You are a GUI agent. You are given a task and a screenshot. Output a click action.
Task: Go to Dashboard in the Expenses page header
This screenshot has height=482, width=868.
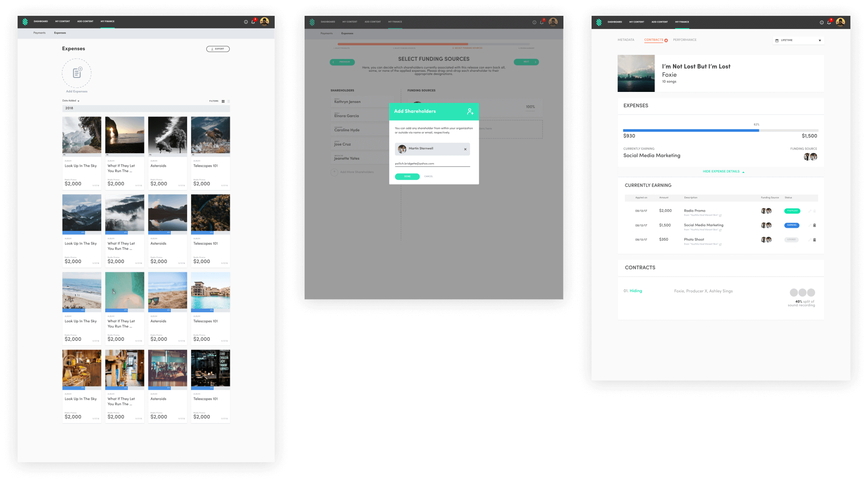41,21
